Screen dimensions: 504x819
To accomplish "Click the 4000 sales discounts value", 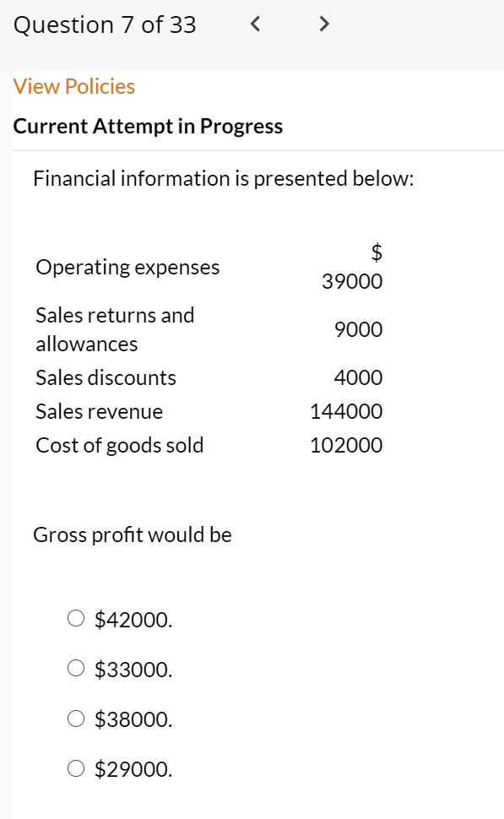I will (x=358, y=377).
